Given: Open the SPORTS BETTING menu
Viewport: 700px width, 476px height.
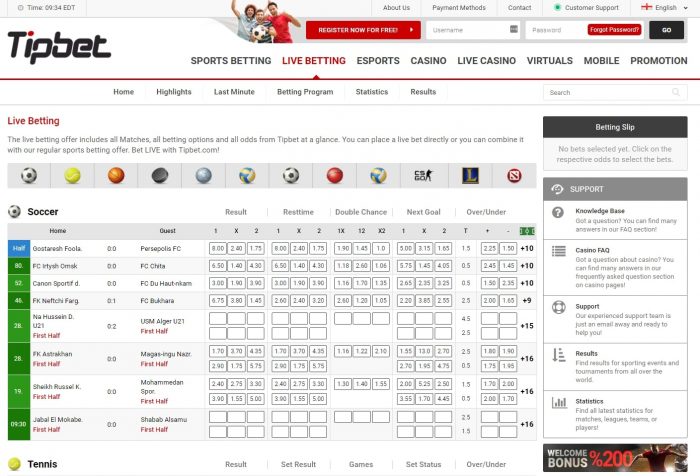Looking at the screenshot, I should pyautogui.click(x=231, y=61).
